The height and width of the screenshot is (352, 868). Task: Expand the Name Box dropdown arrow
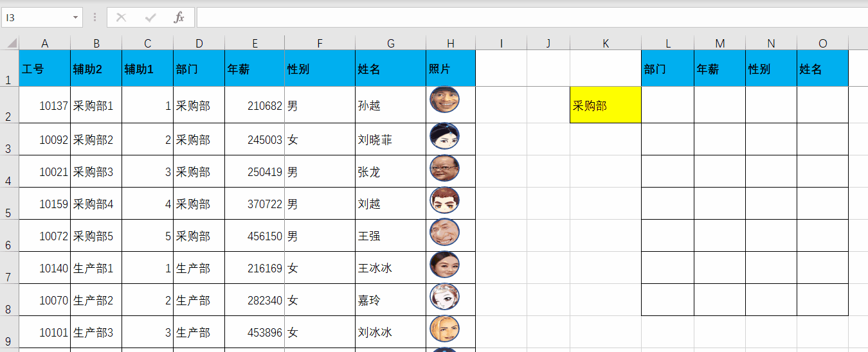coord(76,17)
